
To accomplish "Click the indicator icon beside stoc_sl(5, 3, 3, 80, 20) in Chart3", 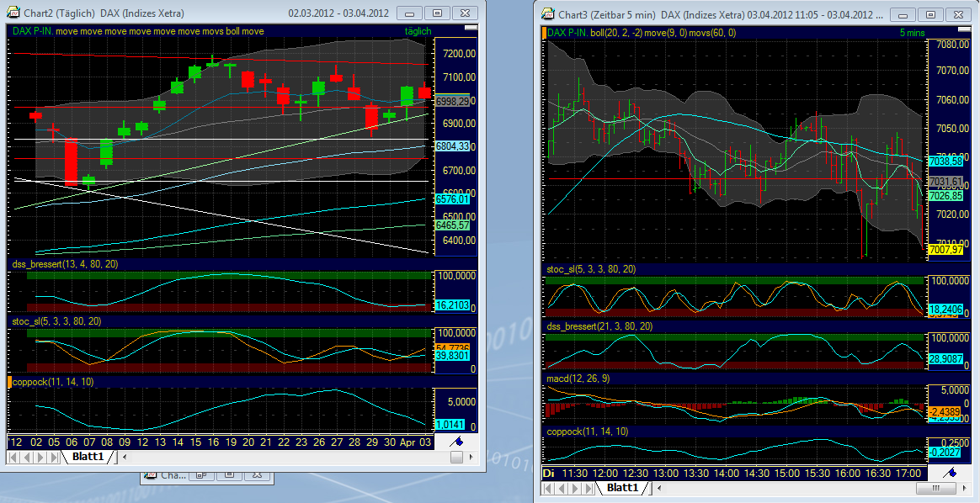I will point(544,267).
